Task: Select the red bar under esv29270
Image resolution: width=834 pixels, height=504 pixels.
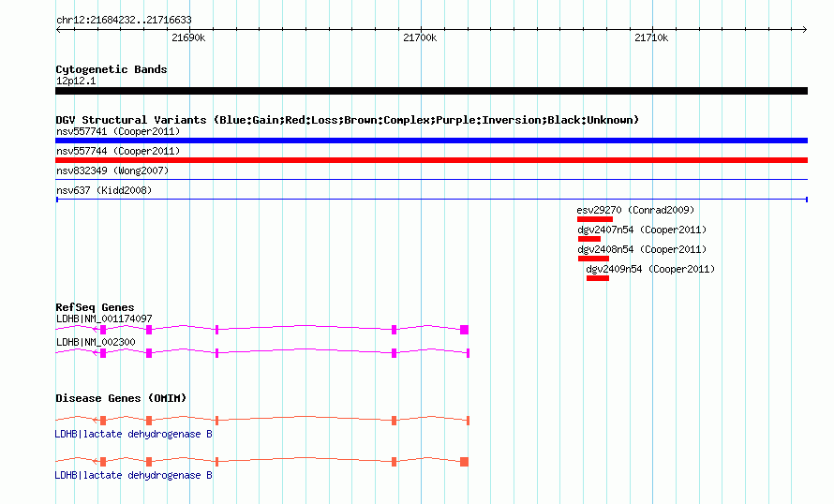Action: (x=595, y=219)
